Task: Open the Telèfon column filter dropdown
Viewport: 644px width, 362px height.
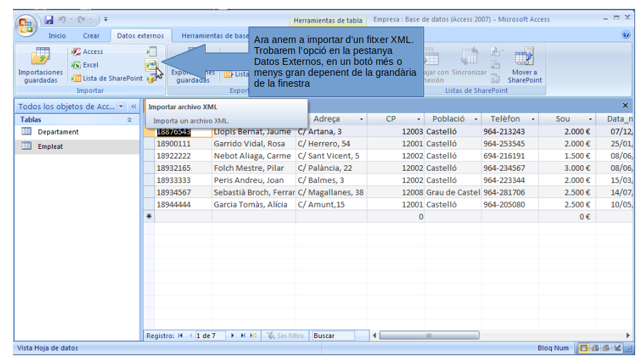Action: (533, 119)
